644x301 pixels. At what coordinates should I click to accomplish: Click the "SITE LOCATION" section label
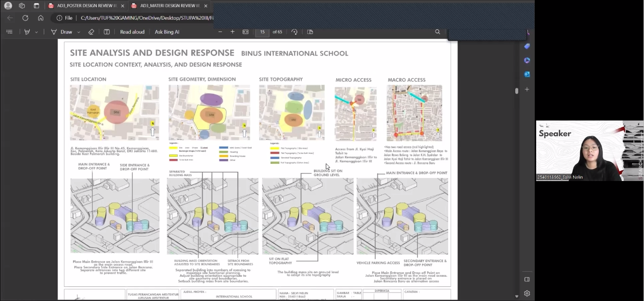click(x=88, y=79)
